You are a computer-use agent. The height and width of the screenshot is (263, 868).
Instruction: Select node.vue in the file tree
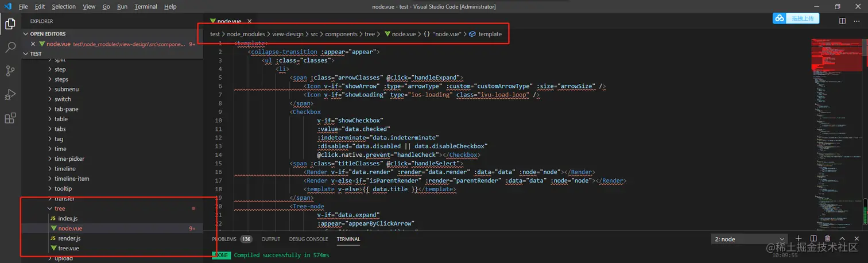pyautogui.click(x=113, y=229)
